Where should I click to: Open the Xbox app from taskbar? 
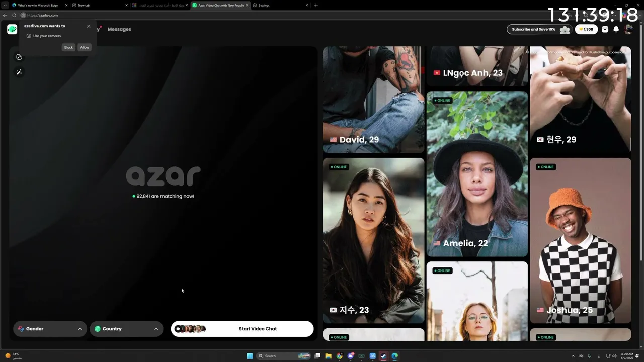pyautogui.click(x=362, y=356)
